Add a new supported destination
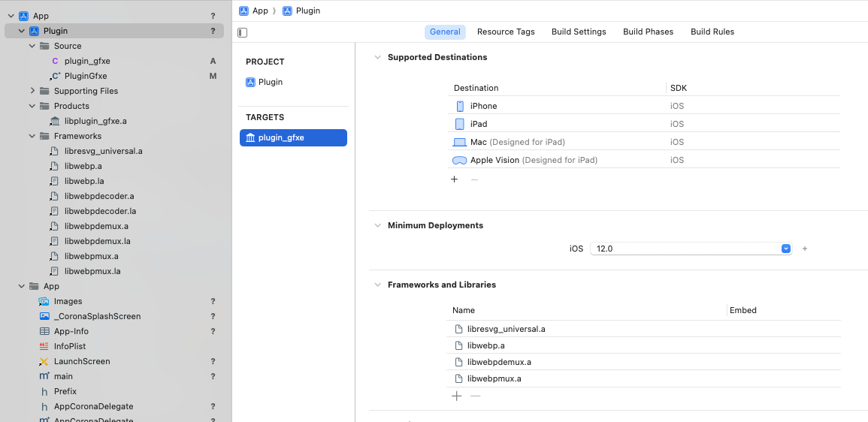This screenshot has height=422, width=868. tap(455, 179)
